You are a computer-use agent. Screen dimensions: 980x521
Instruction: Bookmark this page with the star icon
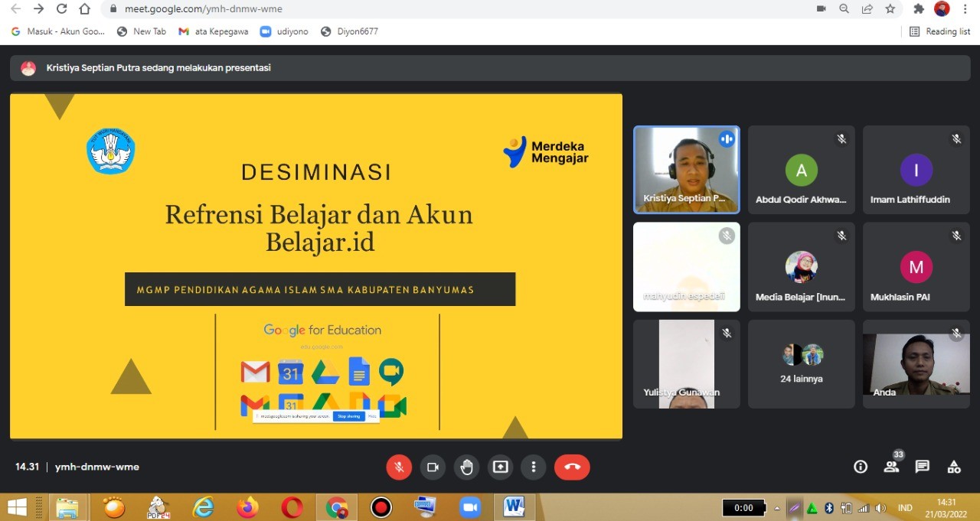(890, 9)
